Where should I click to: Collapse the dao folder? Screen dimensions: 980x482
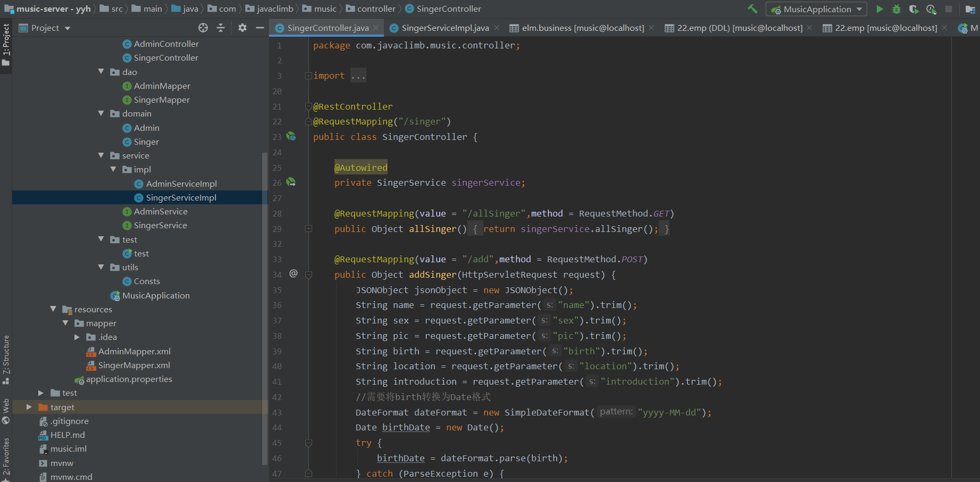[101, 71]
